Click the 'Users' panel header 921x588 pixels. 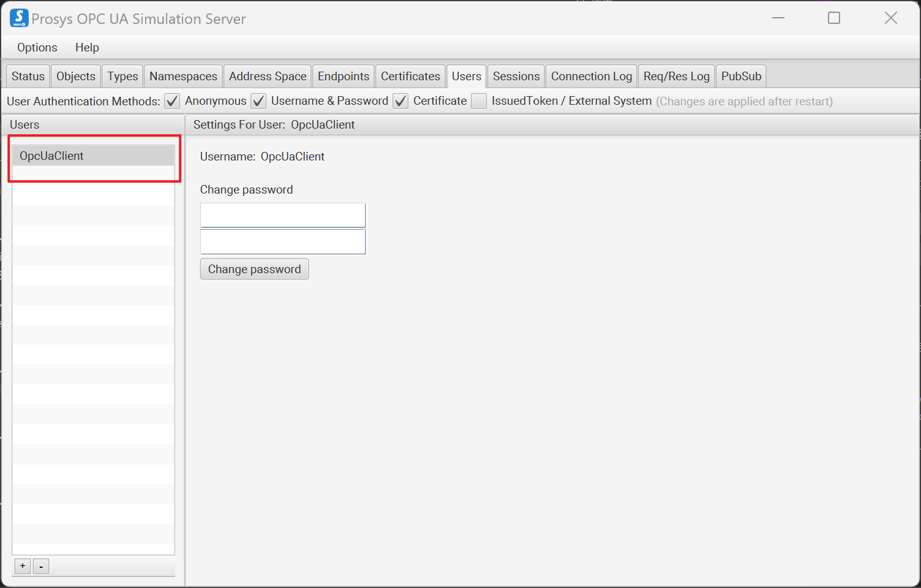click(x=24, y=125)
